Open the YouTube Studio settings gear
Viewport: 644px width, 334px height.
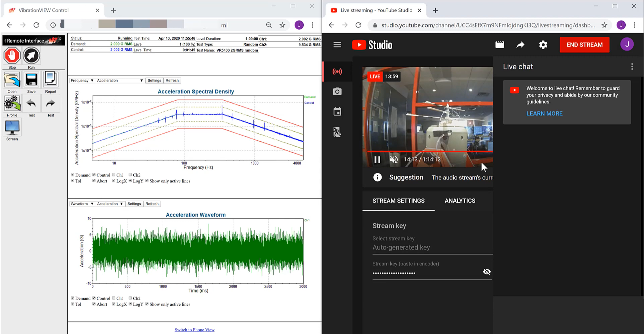pyautogui.click(x=543, y=45)
